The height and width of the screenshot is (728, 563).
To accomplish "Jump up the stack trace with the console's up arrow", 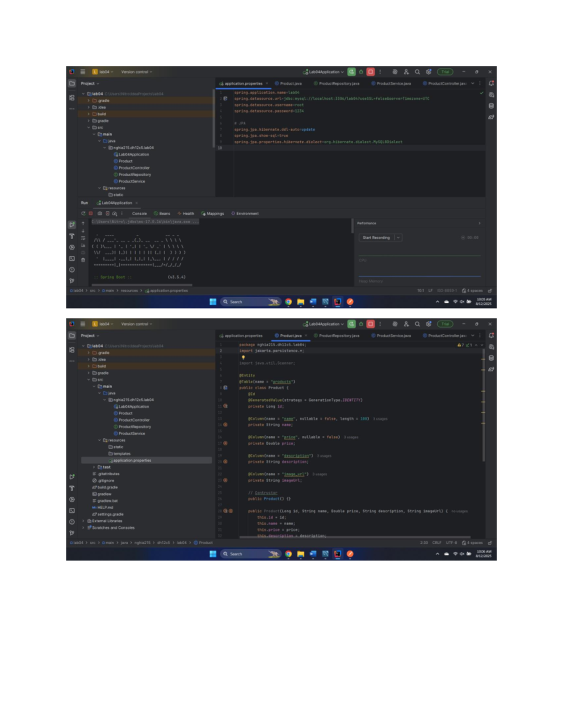I will pos(83,223).
